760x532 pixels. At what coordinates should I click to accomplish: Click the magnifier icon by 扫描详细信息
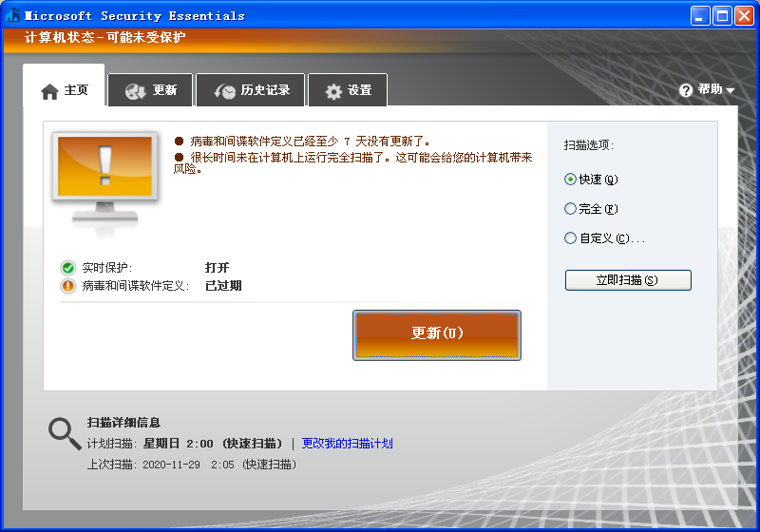[65, 433]
